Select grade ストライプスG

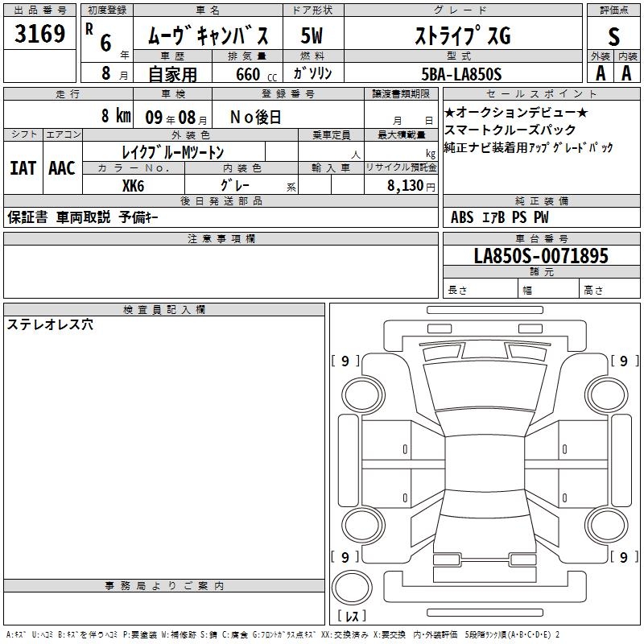tap(463, 35)
